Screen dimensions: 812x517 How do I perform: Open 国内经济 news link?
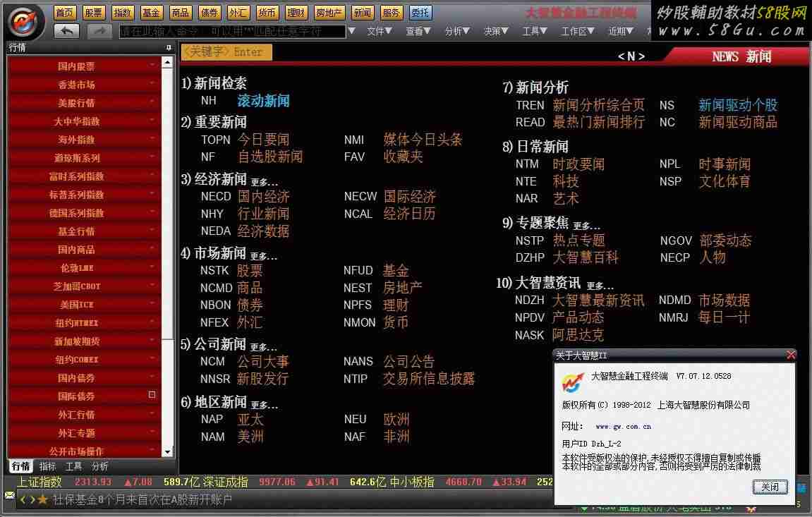(264, 196)
